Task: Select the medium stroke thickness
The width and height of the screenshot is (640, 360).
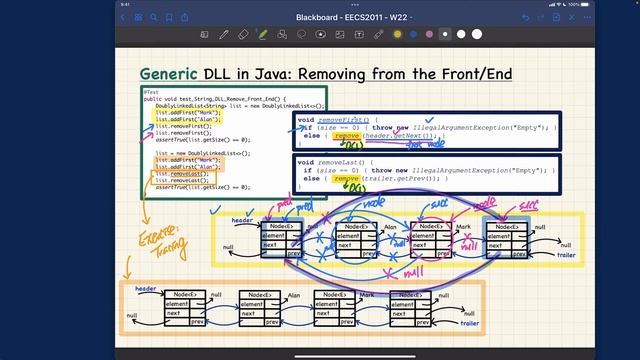Action: [x=461, y=35]
